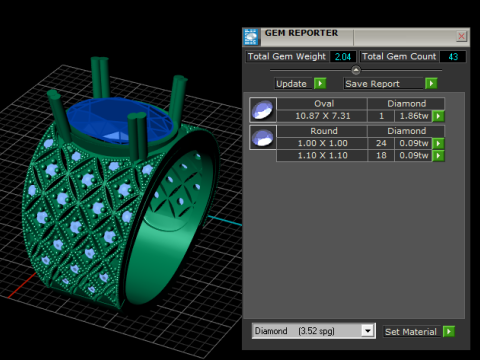Image resolution: width=480 pixels, height=360 pixels.
Task: Click green arrow on the 1.00 X 1.00 row
Action: (438, 143)
